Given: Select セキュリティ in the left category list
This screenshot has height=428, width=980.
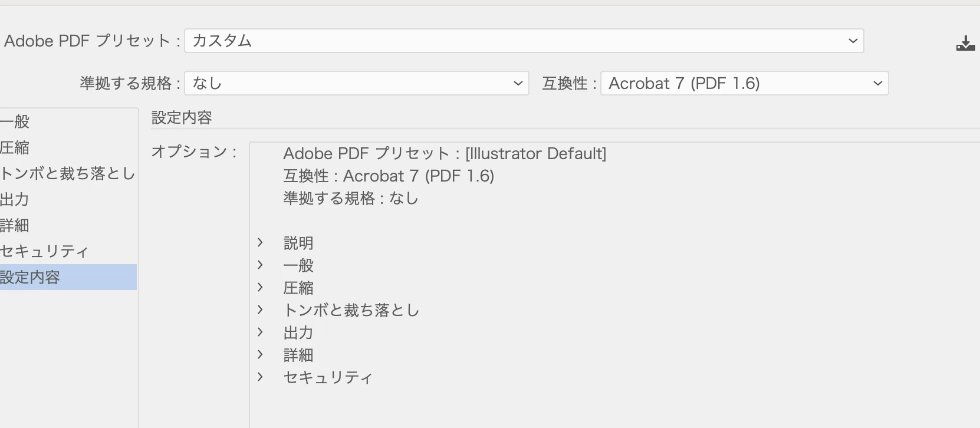Looking at the screenshot, I should (68, 251).
